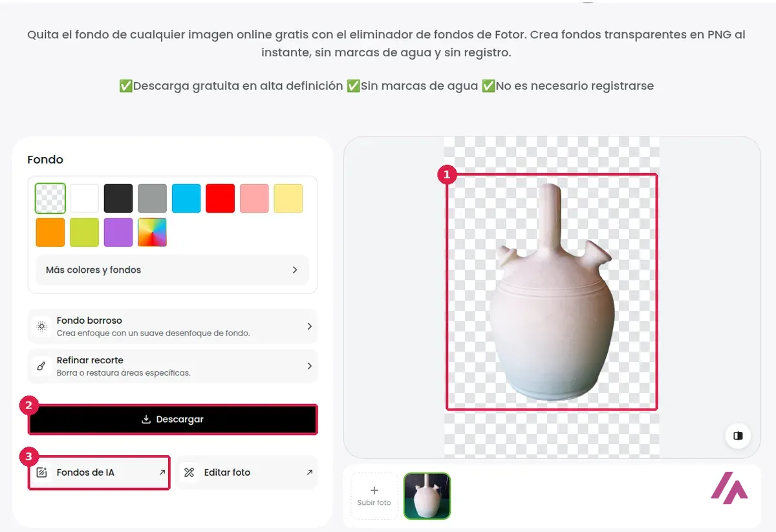Open the rainbow custom color picker
This screenshot has width=776, height=532.
(153, 232)
